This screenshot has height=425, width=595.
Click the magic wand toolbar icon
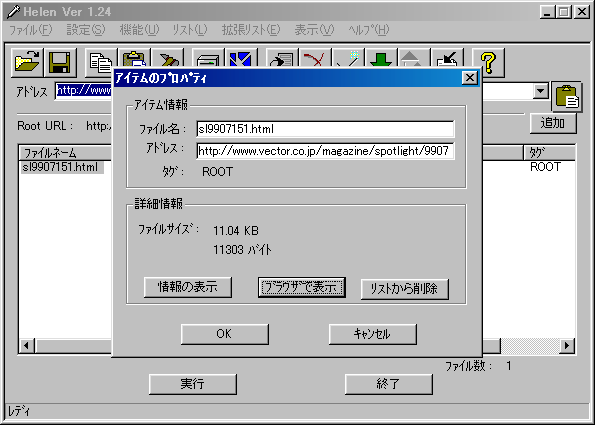348,59
